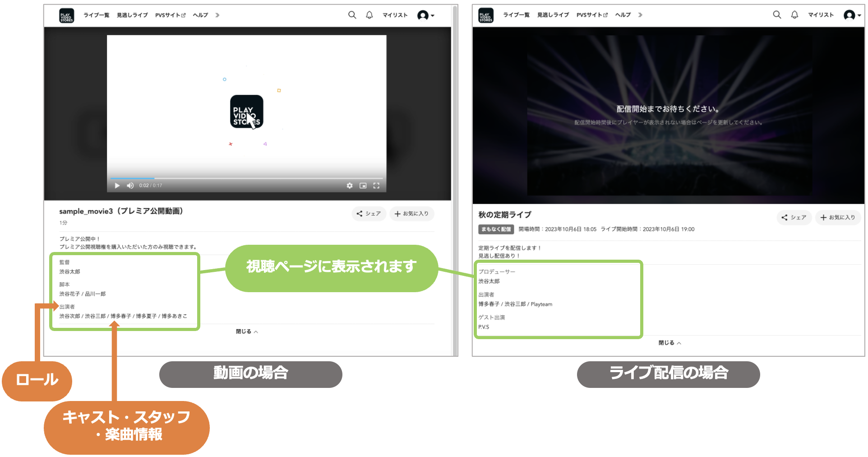Share the 秋の定期ライブ page with シェア
This screenshot has height=457, width=868.
click(794, 217)
